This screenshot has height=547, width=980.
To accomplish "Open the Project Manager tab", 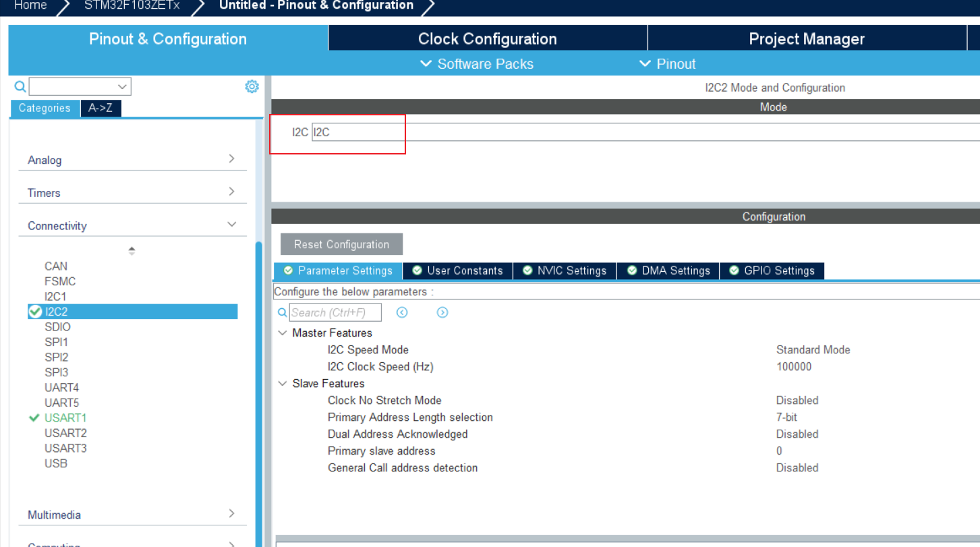I will [x=807, y=38].
